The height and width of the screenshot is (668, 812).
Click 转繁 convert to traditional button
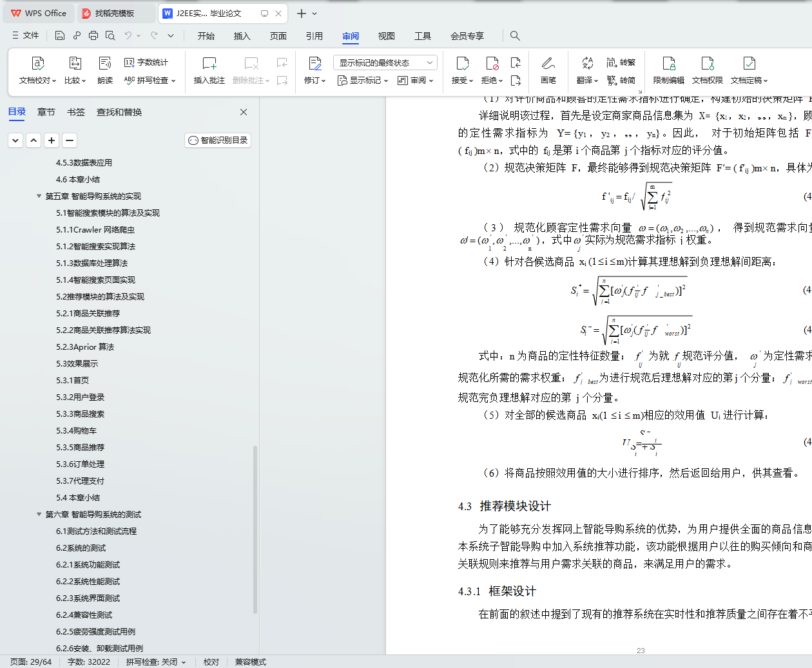(x=621, y=62)
